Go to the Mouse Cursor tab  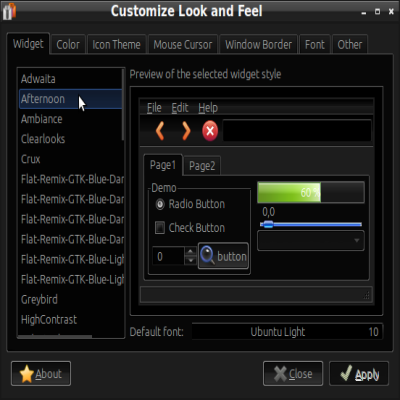[x=183, y=44]
